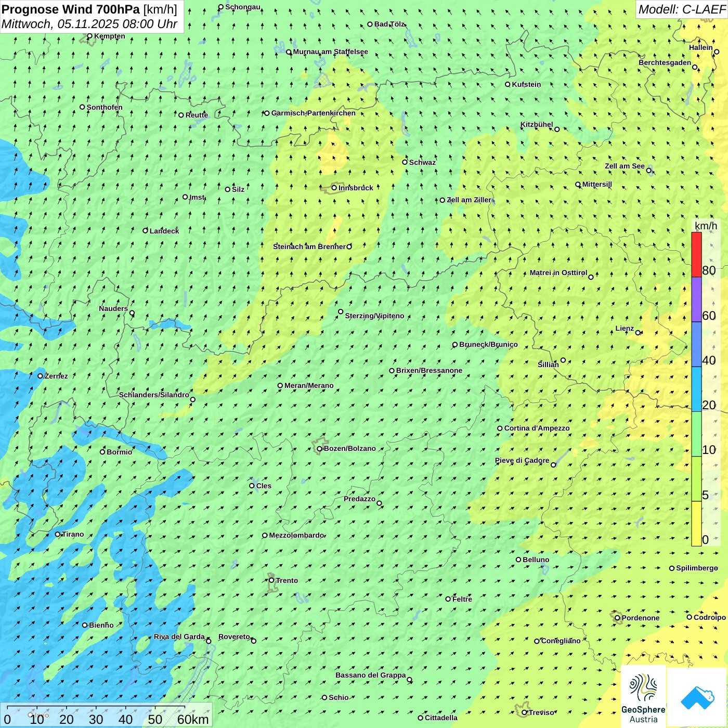Image resolution: width=728 pixels, height=728 pixels.
Task: Click the 'Codroipo' label
Action: point(710,617)
